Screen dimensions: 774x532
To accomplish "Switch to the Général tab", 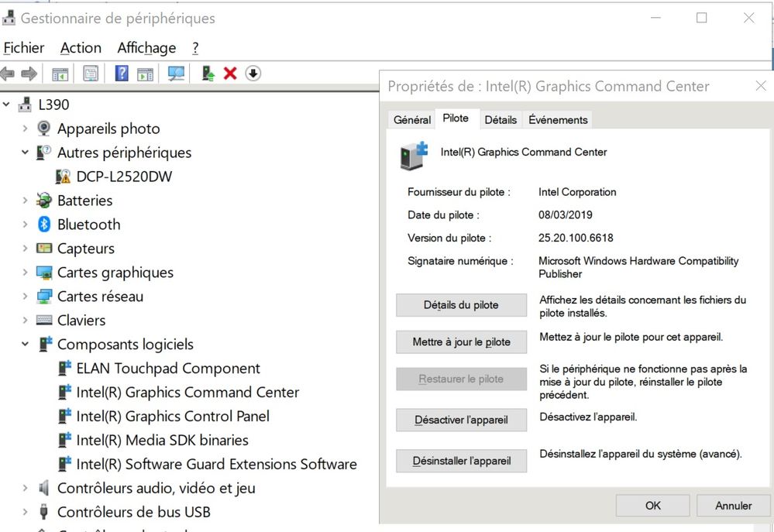I will [x=412, y=120].
